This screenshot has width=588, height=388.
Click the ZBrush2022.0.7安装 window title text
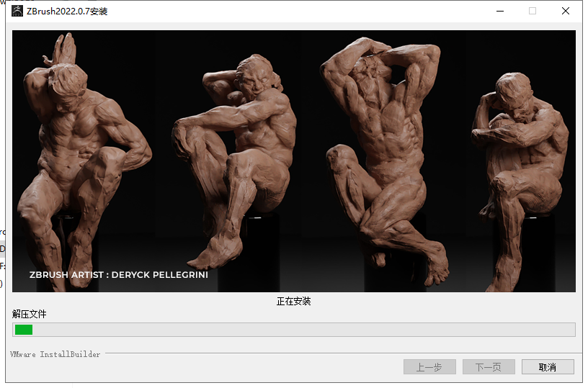(67, 12)
